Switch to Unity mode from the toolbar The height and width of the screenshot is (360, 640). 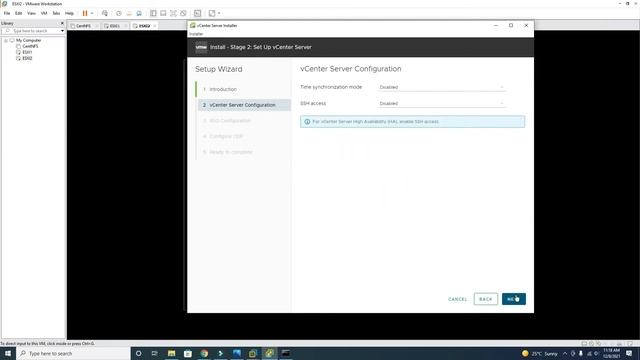click(183, 13)
